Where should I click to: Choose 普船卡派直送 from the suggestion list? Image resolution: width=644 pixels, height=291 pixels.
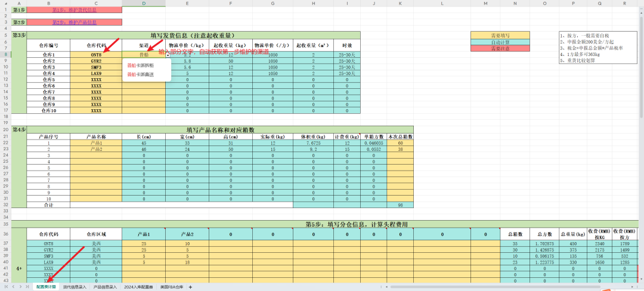pyautogui.click(x=141, y=75)
